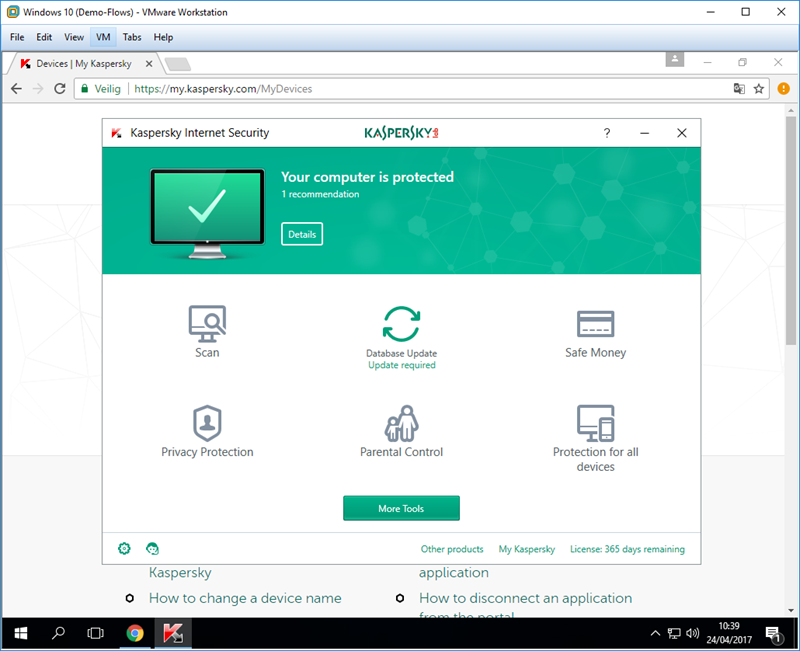Click the More Tools button
This screenshot has width=800, height=651.
pos(401,508)
